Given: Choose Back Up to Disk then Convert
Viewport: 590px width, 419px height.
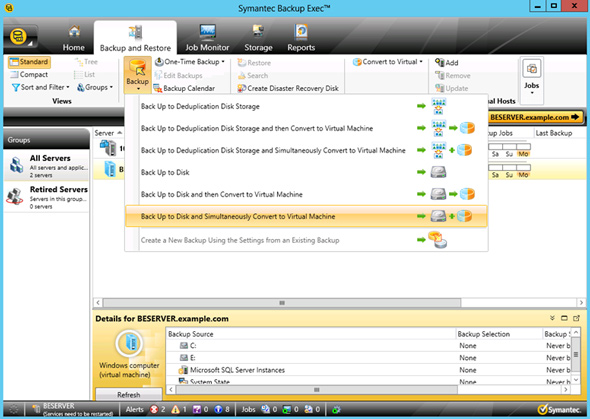Looking at the screenshot, I should 307,194.
